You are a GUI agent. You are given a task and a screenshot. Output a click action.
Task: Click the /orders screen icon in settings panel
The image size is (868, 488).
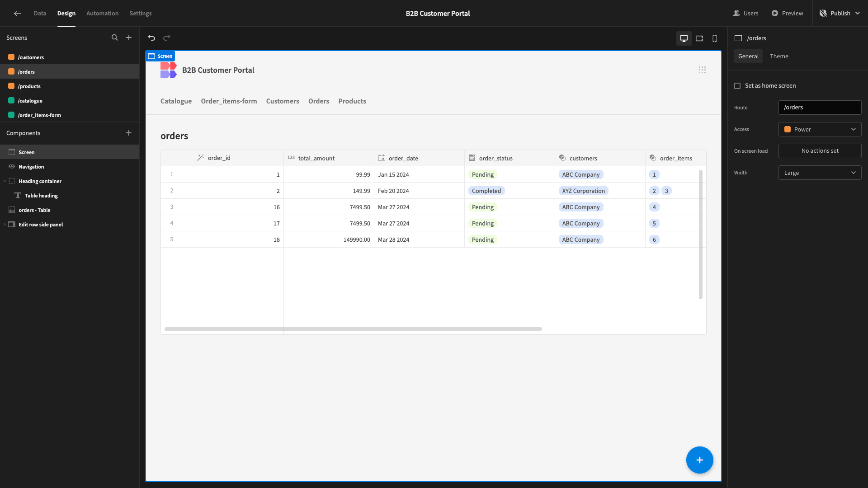738,38
